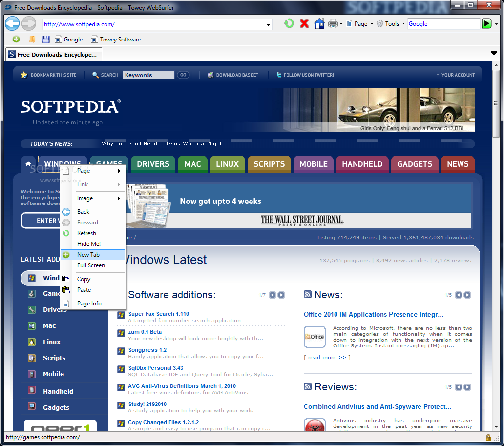Select Refresh from context menu
The image size is (504, 446).
[x=93, y=233]
